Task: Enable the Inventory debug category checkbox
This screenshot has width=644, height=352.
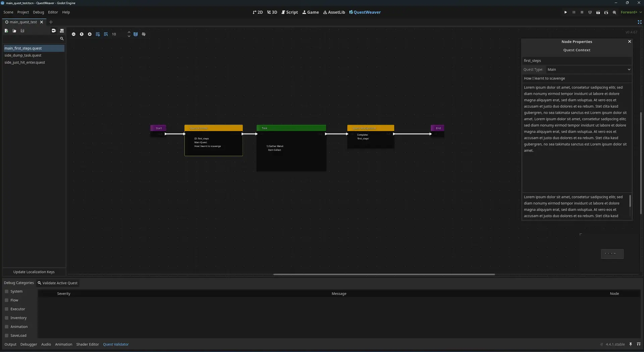Action: [6, 318]
